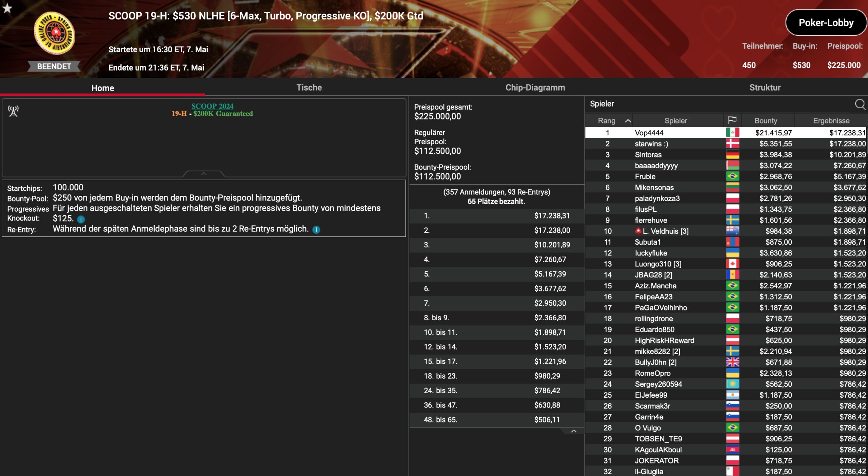
Task: Open the Chip-Diagramm tab
Action: [535, 88]
